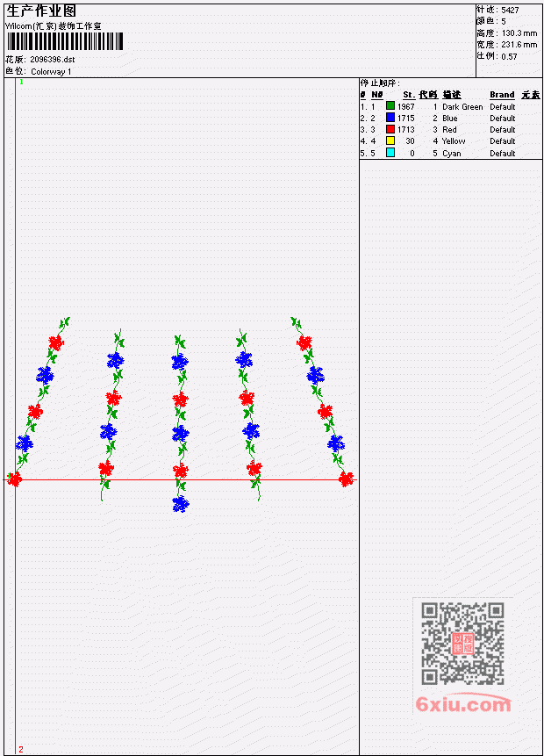Click stitch count 1967 in Dark Green row
This screenshot has height=756, width=544.
405,107
